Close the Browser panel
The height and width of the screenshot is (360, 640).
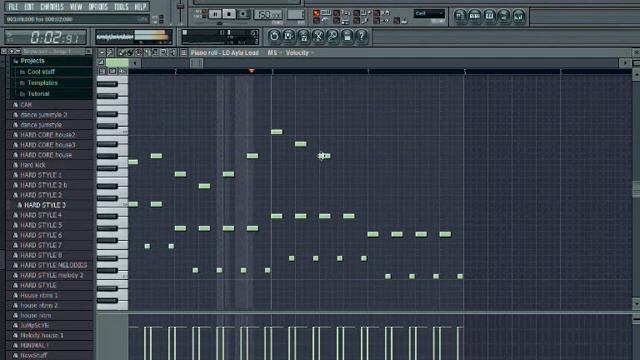click(89, 51)
